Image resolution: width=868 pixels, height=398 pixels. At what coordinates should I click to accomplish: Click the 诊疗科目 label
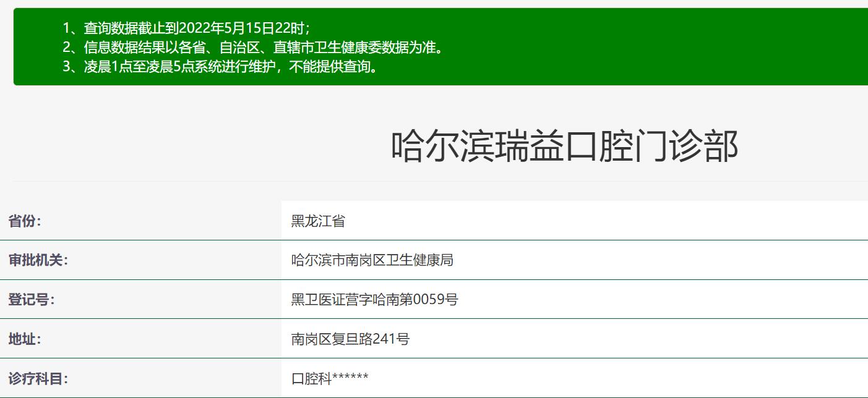pos(38,378)
